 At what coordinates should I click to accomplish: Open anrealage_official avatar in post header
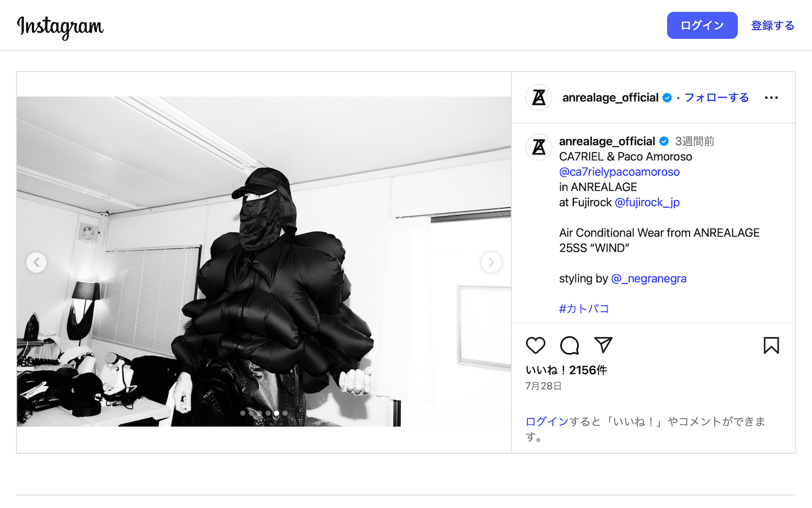click(539, 97)
